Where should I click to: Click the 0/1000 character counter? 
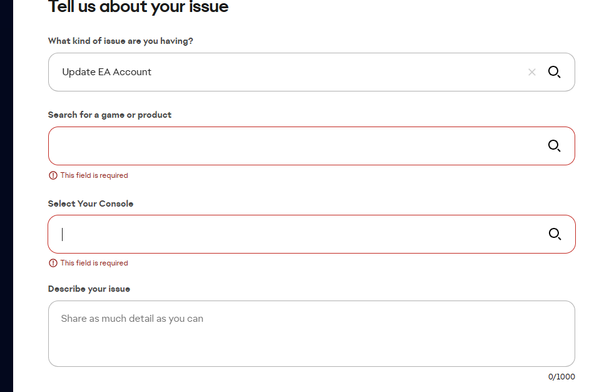(561, 377)
